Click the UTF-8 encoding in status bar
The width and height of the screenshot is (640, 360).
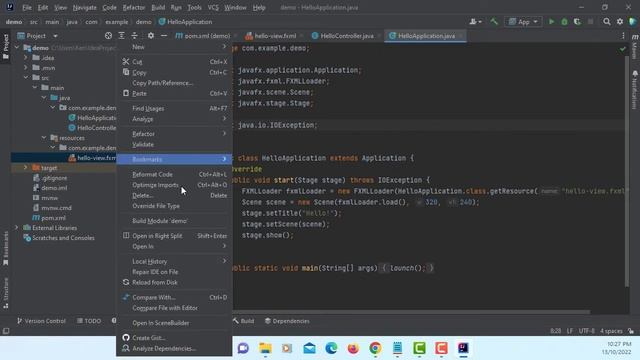click(587, 331)
